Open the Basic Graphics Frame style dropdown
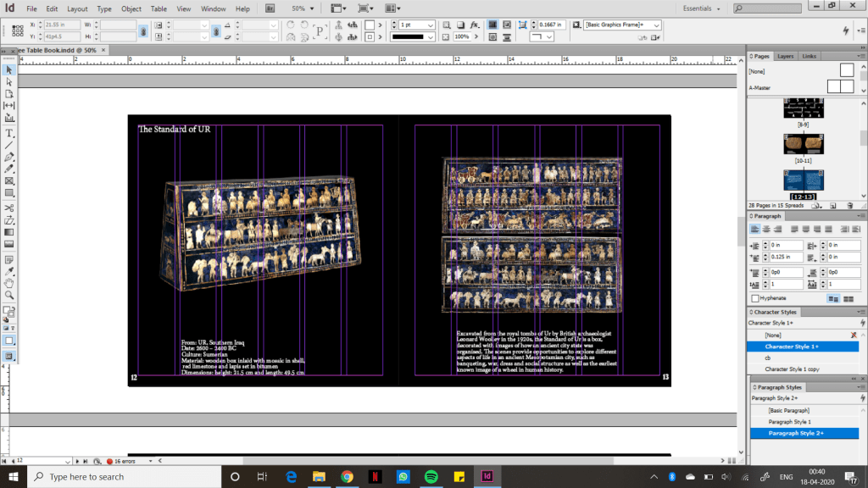This screenshot has width=868, height=488. [x=655, y=25]
